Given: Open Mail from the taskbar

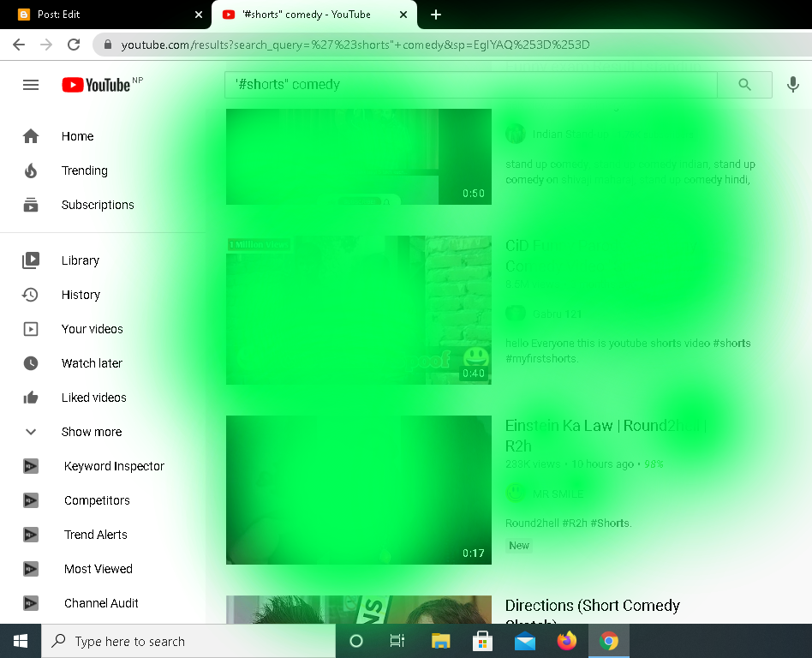Looking at the screenshot, I should pos(524,642).
